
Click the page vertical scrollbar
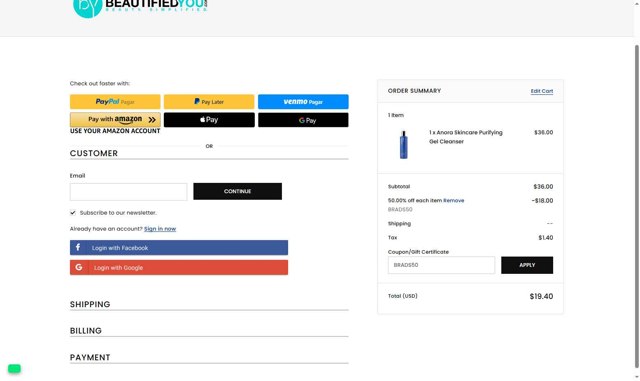click(x=636, y=206)
